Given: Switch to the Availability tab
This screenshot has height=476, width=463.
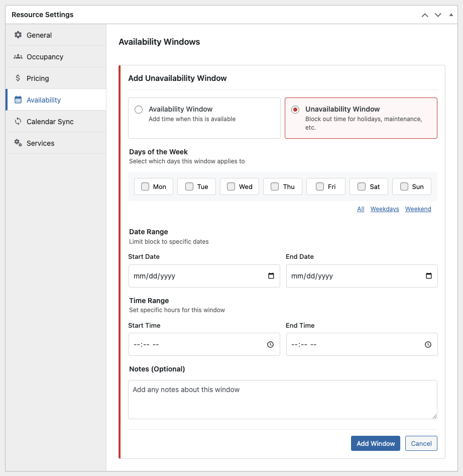Looking at the screenshot, I should tap(44, 100).
